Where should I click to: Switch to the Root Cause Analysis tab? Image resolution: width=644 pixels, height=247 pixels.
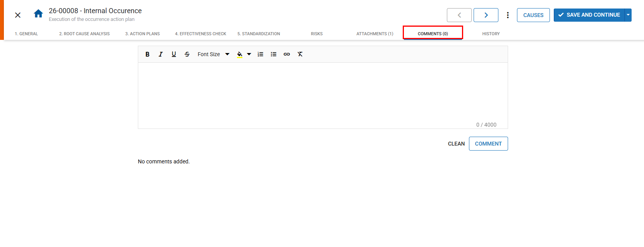(84, 34)
